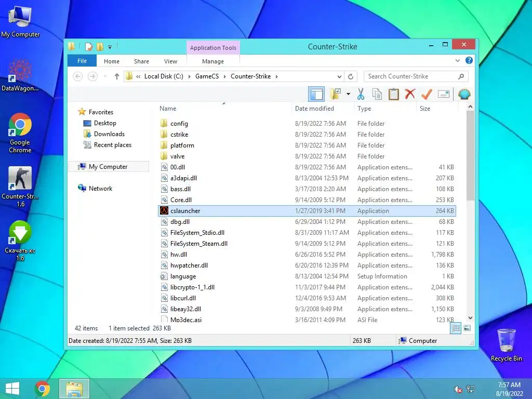Click the scroll down arrow of file list
This screenshot has width=532, height=399.
pyautogui.click(x=470, y=318)
